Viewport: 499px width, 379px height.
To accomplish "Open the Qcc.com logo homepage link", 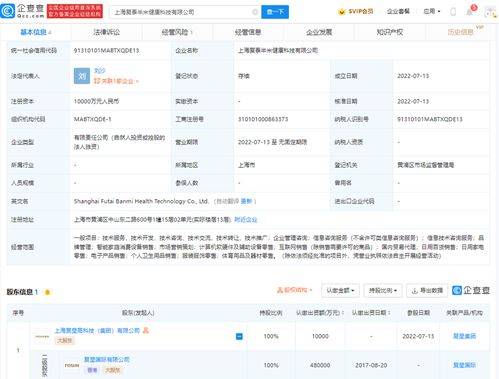I will [22, 11].
